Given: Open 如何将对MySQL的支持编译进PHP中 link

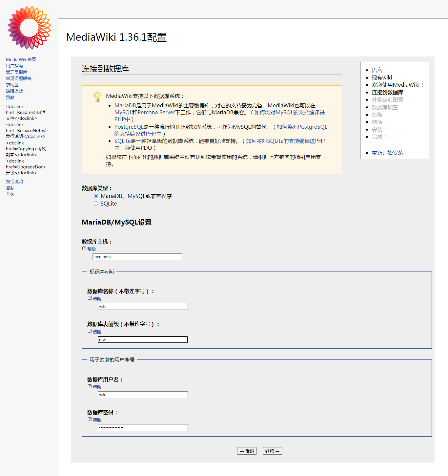Looking at the screenshot, I should tap(290, 112).
